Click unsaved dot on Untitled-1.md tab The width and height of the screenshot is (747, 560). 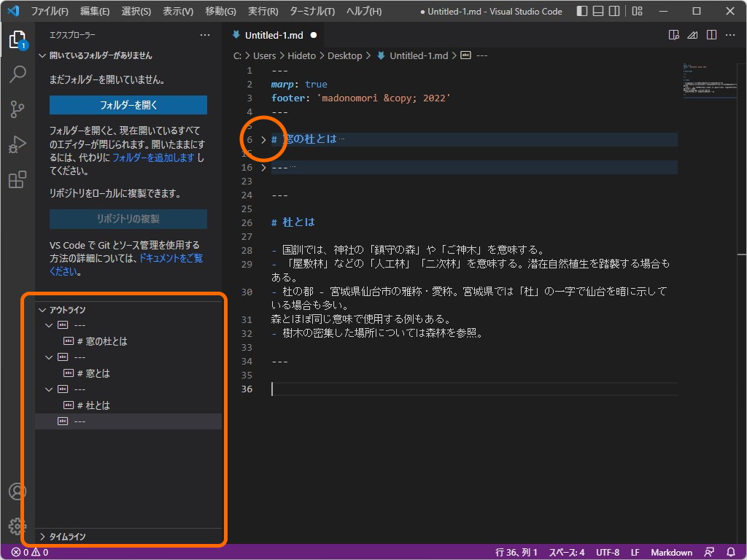(314, 35)
